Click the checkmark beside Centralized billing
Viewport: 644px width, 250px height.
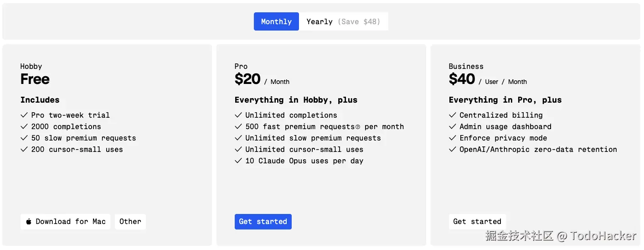[x=453, y=115]
